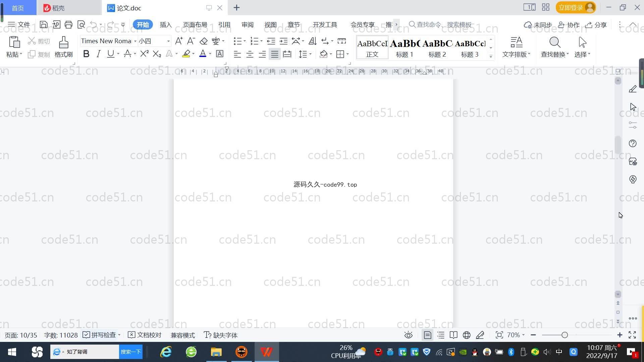Expand bullet list options arrow
The height and width of the screenshot is (362, 644).
(x=245, y=41)
